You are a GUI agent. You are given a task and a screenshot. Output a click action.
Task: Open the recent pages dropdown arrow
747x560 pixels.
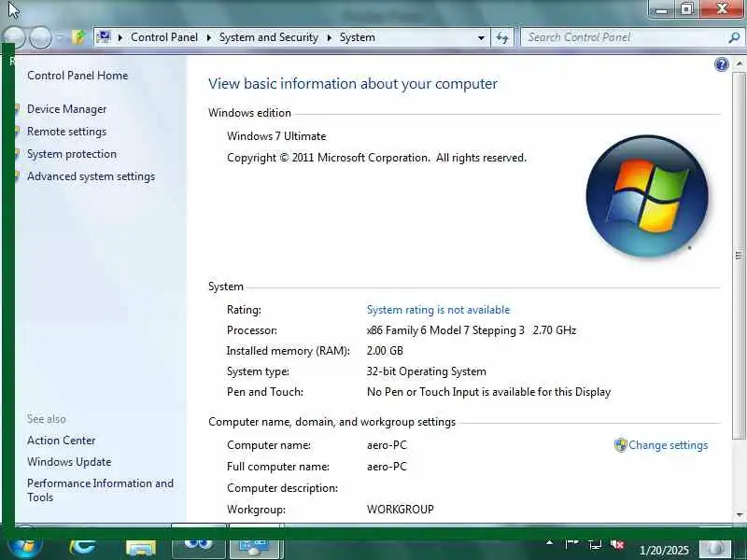60,37
